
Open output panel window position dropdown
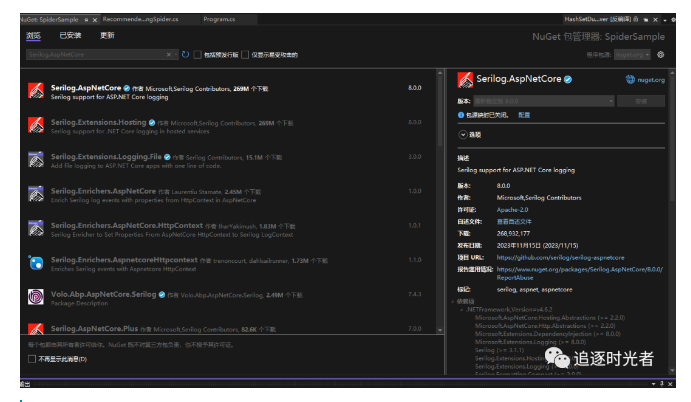pyautogui.click(x=654, y=384)
